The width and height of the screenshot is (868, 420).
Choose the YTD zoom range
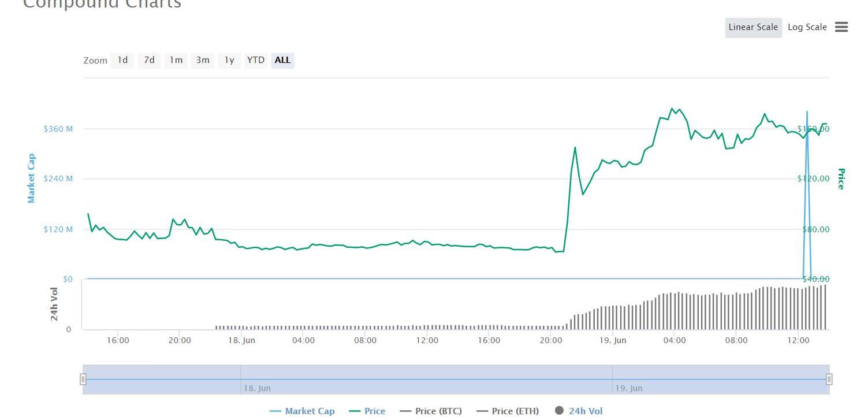pyautogui.click(x=255, y=60)
